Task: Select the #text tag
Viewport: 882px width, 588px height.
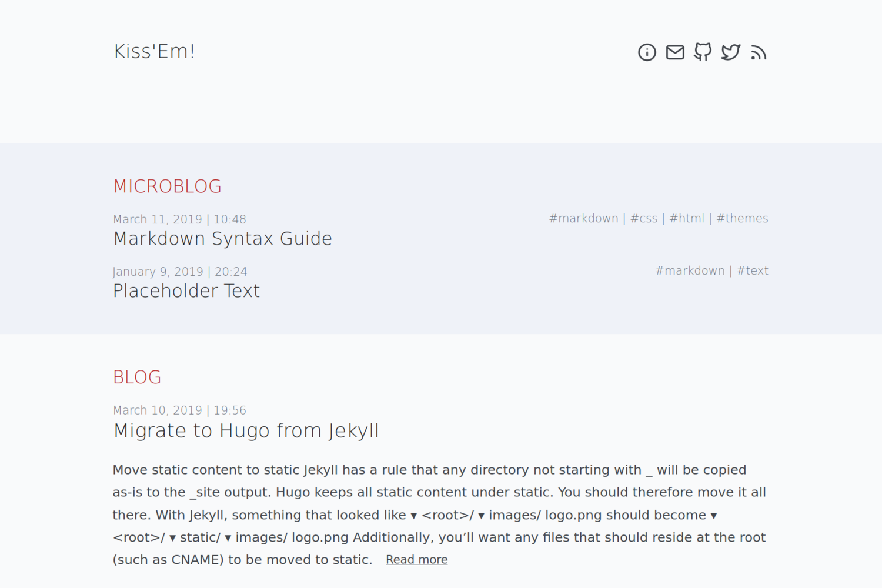Action: tap(753, 271)
